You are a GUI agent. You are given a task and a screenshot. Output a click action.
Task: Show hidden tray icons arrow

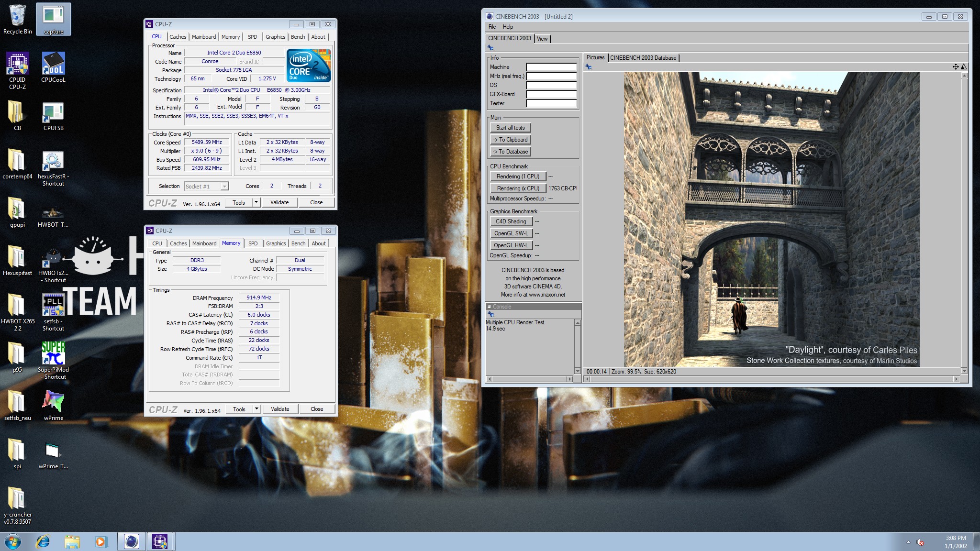[x=908, y=542]
